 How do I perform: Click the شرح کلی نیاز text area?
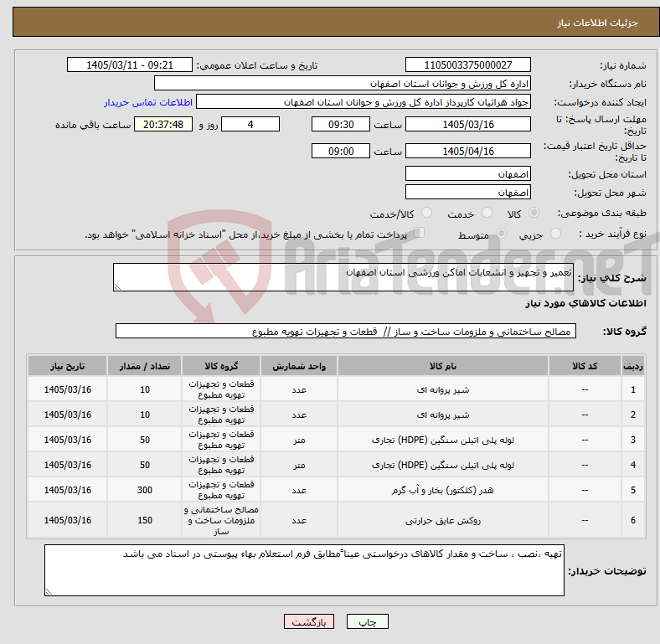pyautogui.click(x=343, y=277)
